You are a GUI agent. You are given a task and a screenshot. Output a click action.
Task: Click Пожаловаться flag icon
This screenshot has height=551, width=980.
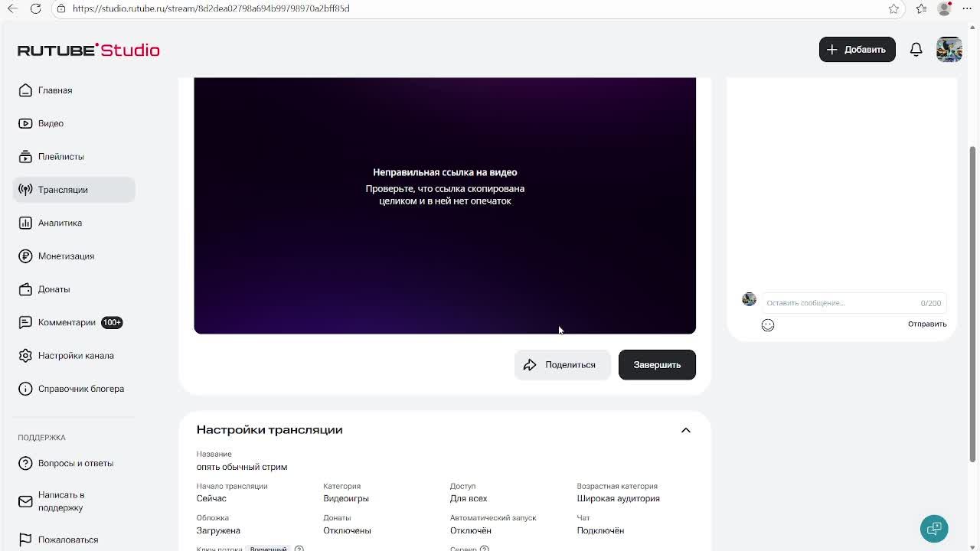[25, 540]
